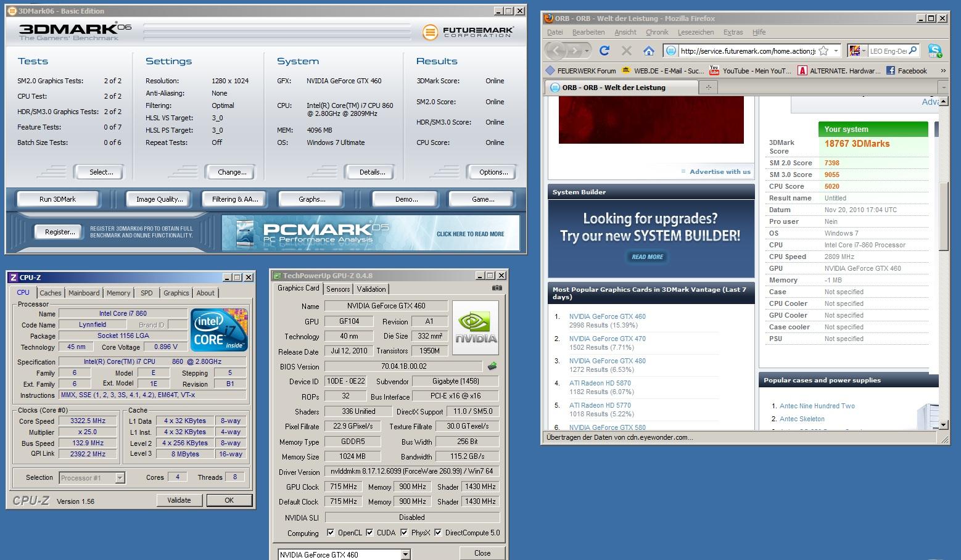Open Processor #1 selection dropdown

click(120, 478)
